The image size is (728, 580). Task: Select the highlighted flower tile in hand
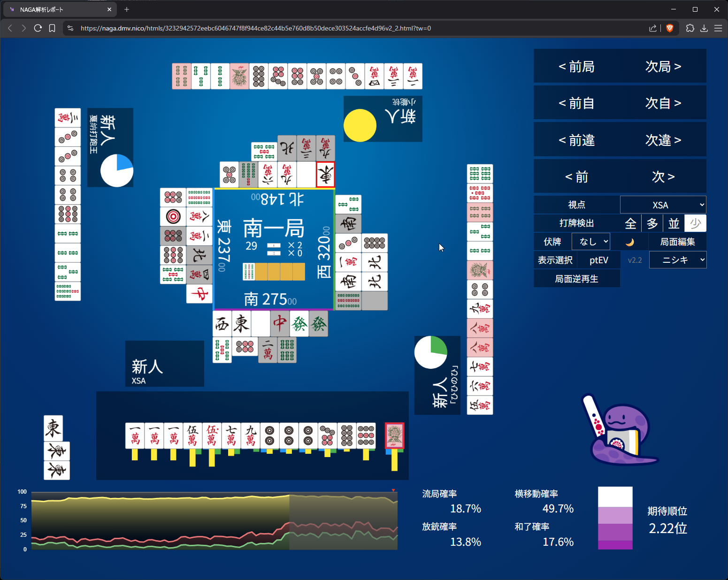(394, 435)
